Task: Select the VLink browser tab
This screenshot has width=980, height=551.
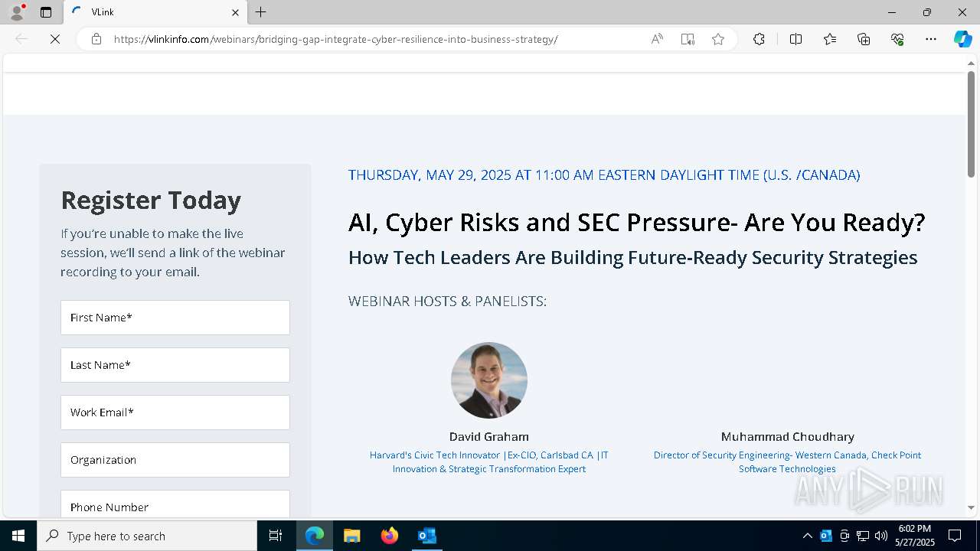Action: pyautogui.click(x=153, y=12)
